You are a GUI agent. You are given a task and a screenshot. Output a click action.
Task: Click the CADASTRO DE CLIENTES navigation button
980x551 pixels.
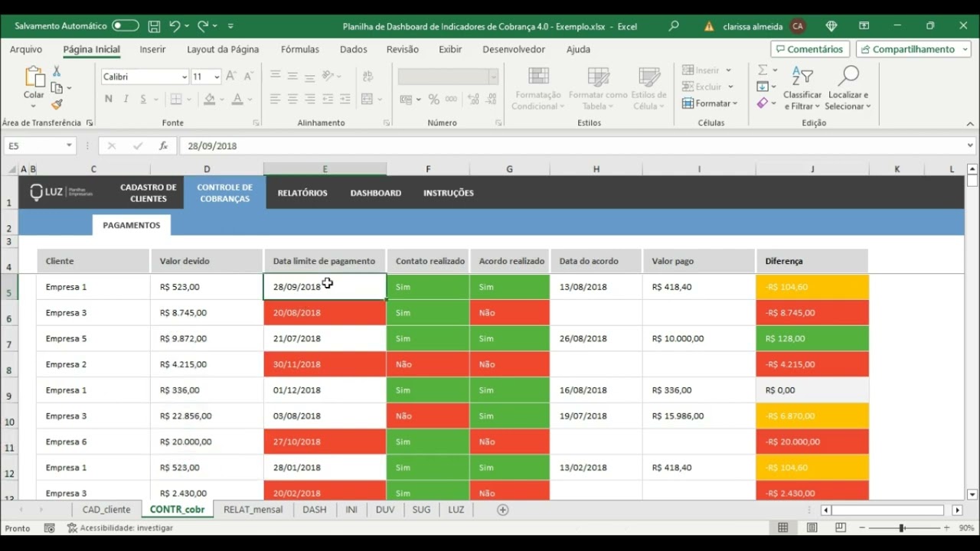pos(149,193)
